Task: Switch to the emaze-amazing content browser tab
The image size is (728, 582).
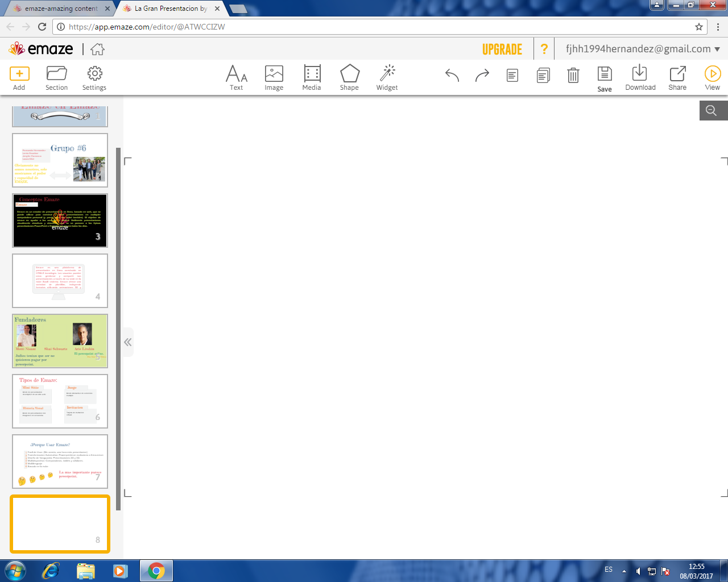Action: pos(60,9)
